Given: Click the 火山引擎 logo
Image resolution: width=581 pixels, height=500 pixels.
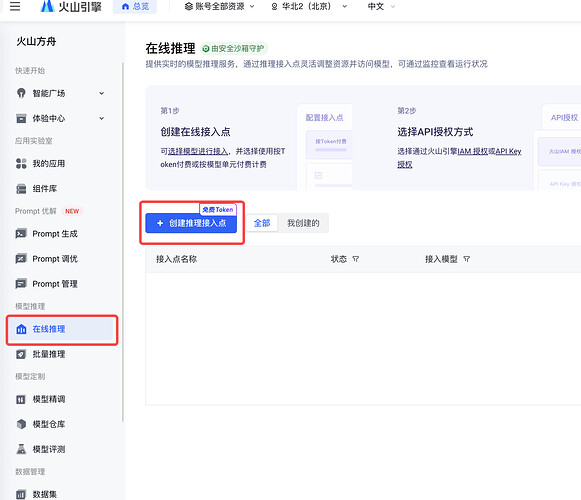Looking at the screenshot, I should click(x=71, y=6).
